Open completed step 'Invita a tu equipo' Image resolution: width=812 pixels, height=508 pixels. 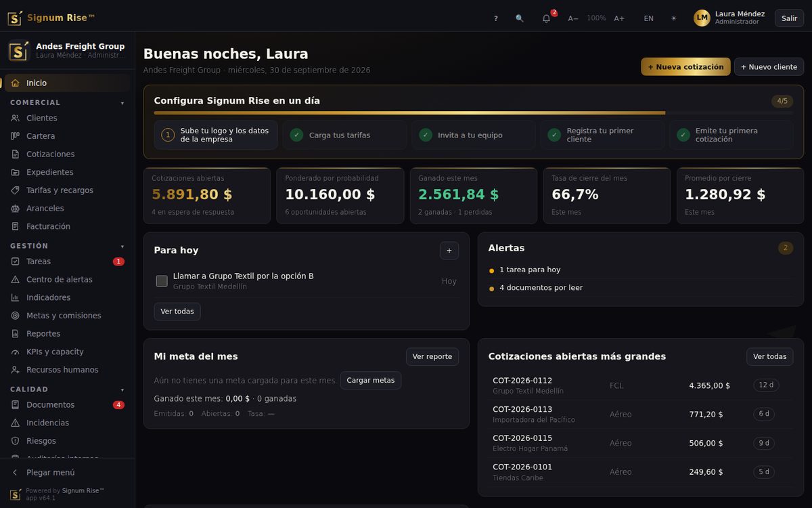(474, 135)
